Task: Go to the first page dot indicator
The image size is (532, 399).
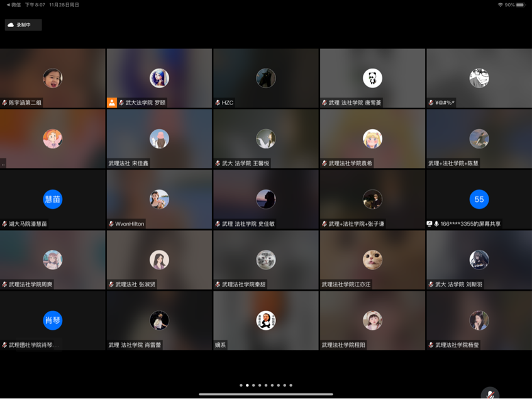Action: [241, 385]
